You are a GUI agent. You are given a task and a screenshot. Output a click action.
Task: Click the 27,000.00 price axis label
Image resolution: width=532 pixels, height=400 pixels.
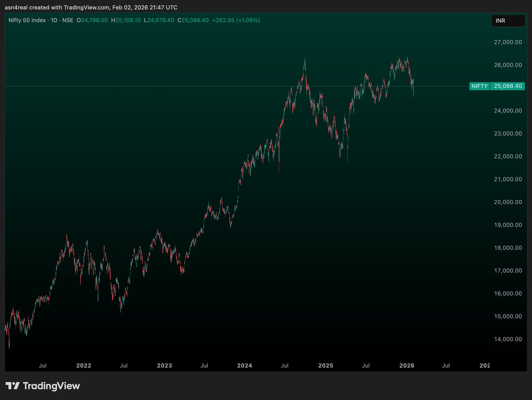click(508, 42)
